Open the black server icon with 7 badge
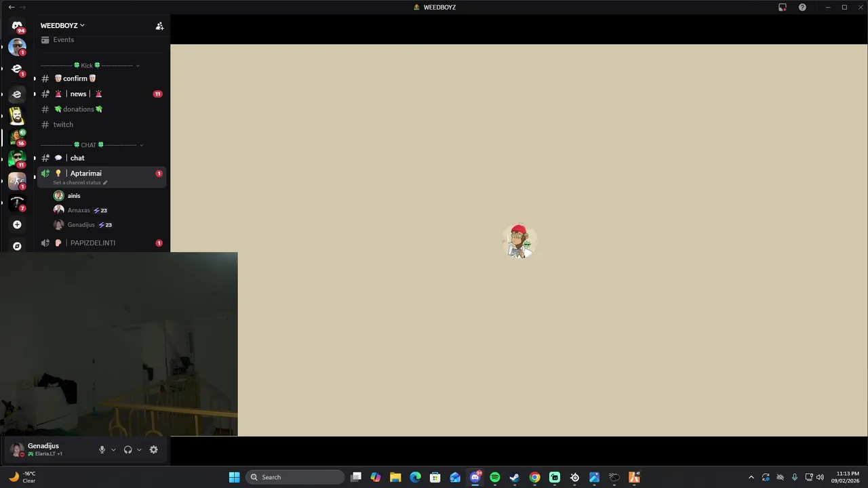Image resolution: width=868 pixels, height=488 pixels. pyautogui.click(x=17, y=203)
